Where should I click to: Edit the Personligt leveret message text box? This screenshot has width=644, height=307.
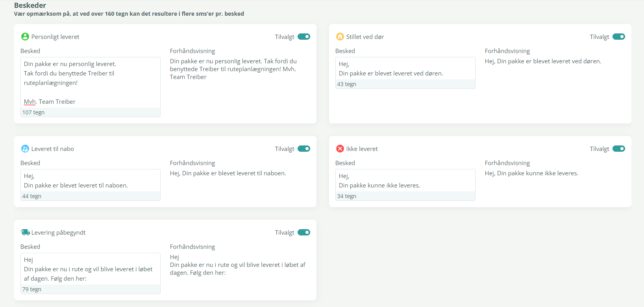(90, 83)
